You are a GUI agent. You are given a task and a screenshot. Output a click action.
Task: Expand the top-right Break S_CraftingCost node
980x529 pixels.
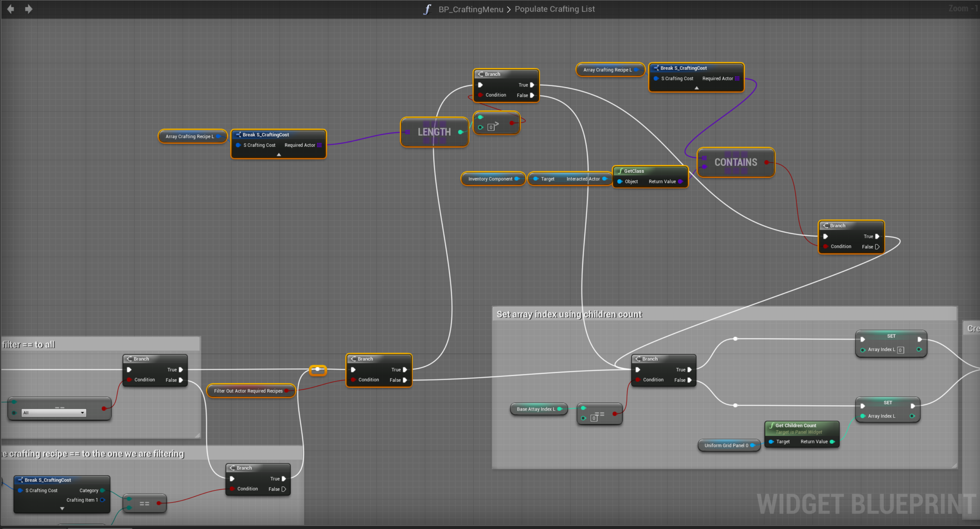click(x=697, y=88)
